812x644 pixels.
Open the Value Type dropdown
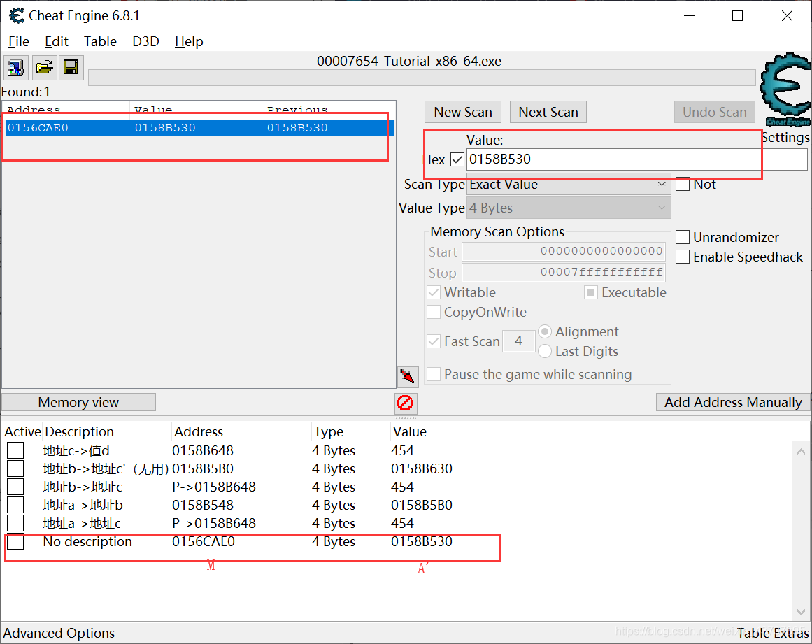(569, 208)
